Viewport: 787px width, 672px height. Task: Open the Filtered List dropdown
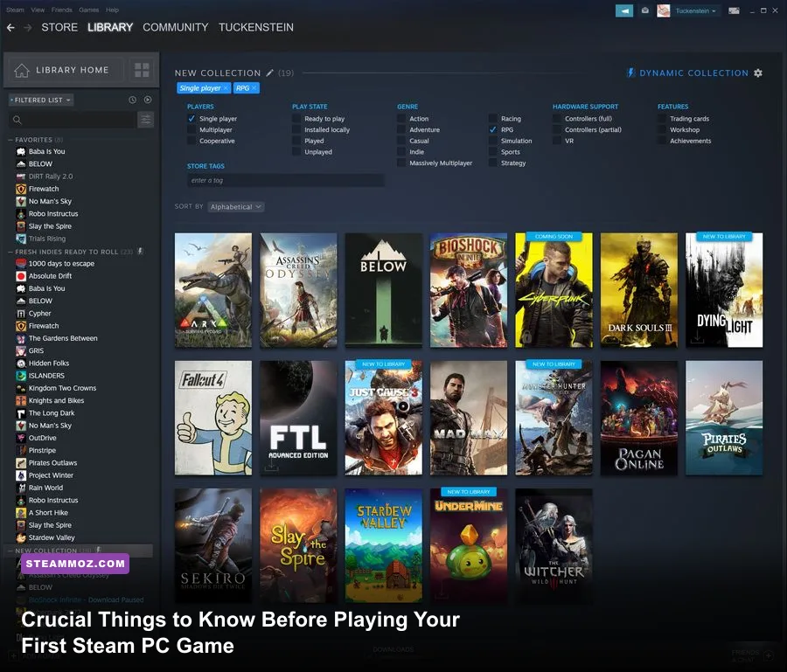[x=41, y=100]
